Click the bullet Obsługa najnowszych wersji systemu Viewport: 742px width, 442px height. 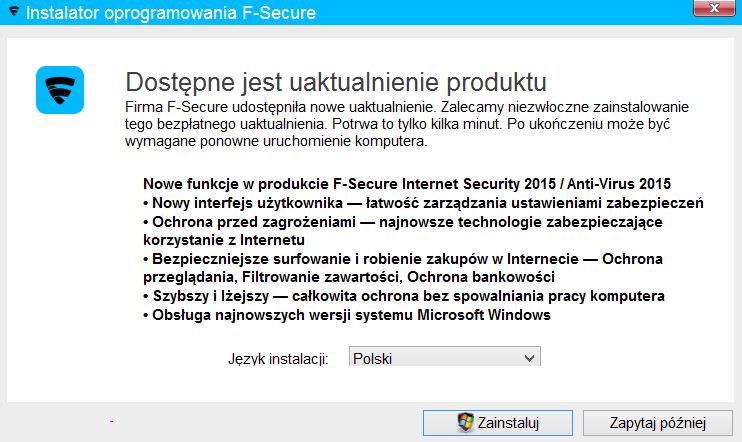coord(347,315)
